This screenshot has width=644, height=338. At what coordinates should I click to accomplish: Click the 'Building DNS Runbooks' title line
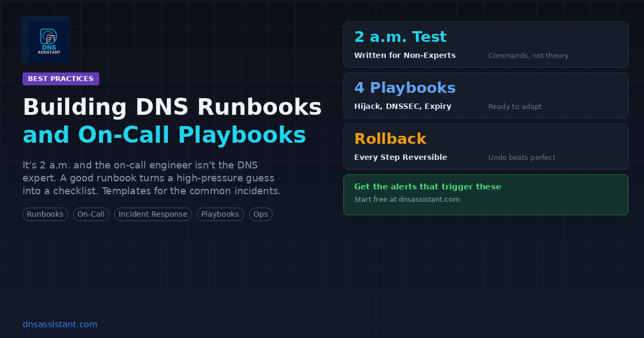click(172, 107)
